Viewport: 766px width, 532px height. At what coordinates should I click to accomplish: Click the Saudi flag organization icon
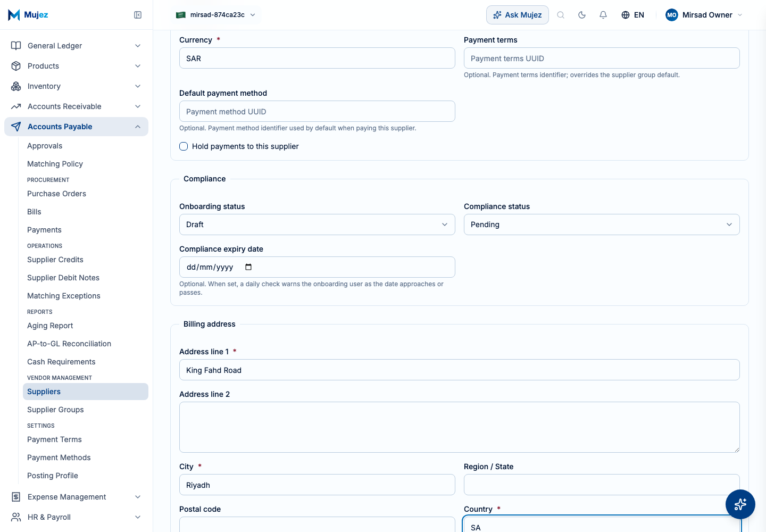click(181, 15)
